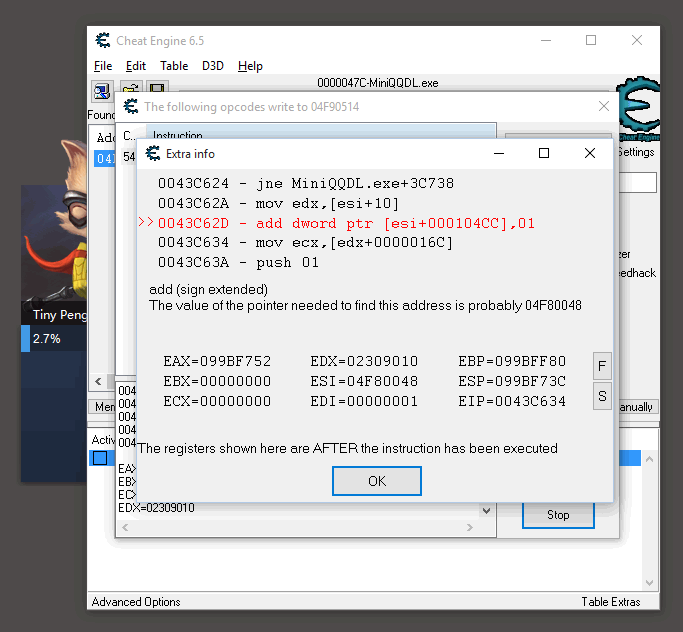This screenshot has width=683, height=632.
Task: Click left arrow of opcodes horizontal scrollbar
Action: (125, 527)
